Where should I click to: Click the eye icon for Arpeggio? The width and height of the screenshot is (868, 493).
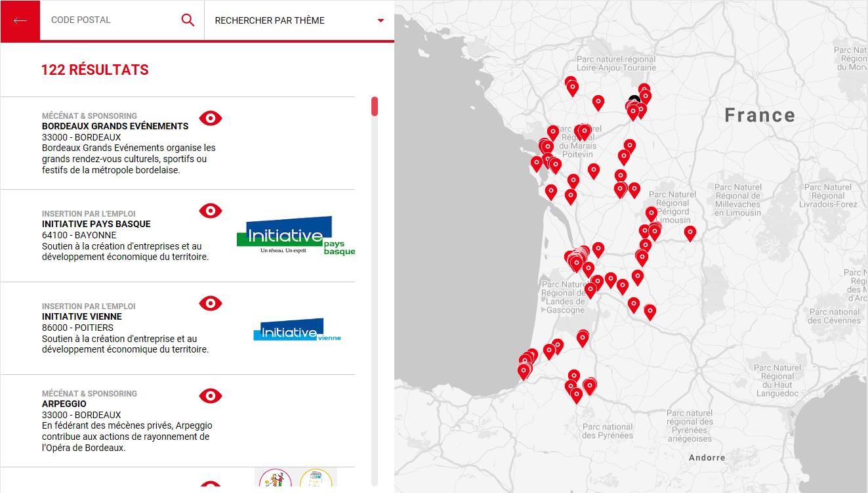point(211,396)
